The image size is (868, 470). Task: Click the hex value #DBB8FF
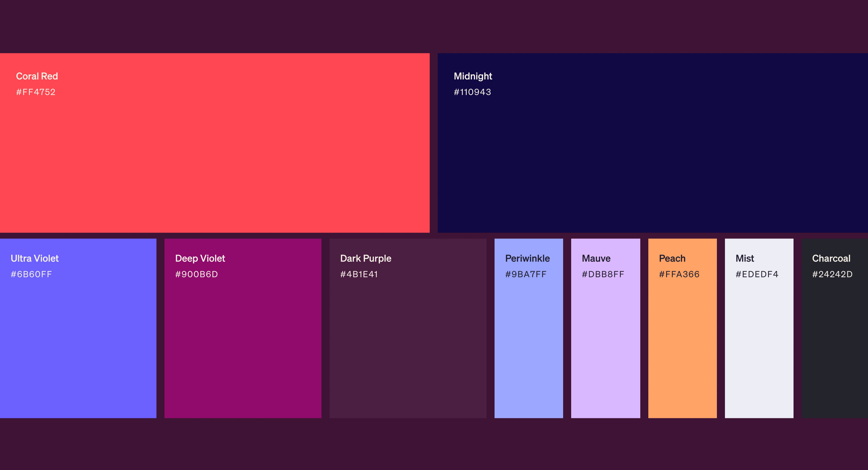(603, 274)
